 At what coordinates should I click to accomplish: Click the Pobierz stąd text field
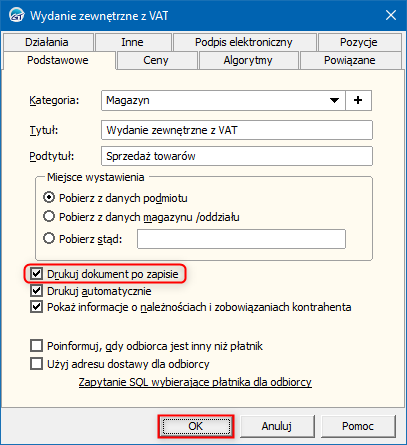[241, 239]
